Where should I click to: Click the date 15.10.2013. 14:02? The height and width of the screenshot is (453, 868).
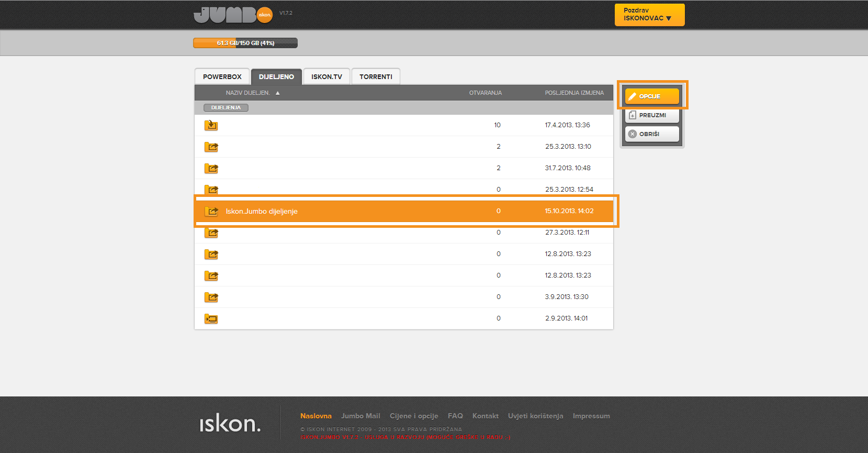point(569,211)
